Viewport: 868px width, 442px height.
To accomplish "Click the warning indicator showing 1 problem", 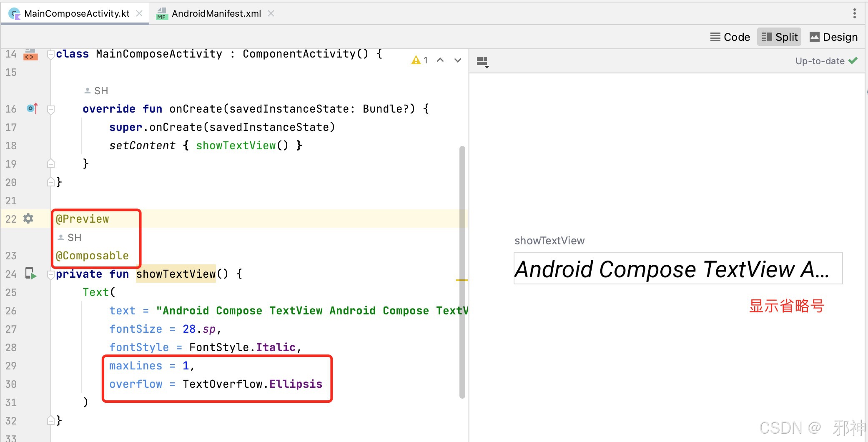I will pos(420,60).
